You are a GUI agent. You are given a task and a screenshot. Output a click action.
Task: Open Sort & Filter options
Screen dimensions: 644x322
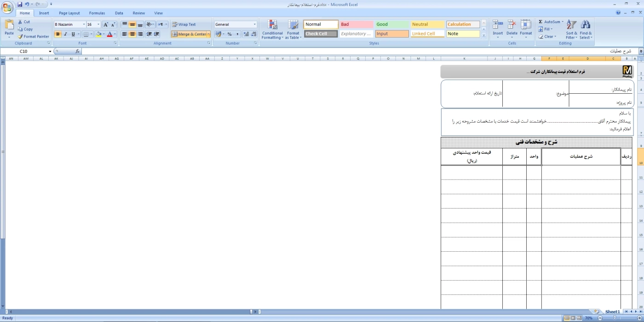(572, 29)
